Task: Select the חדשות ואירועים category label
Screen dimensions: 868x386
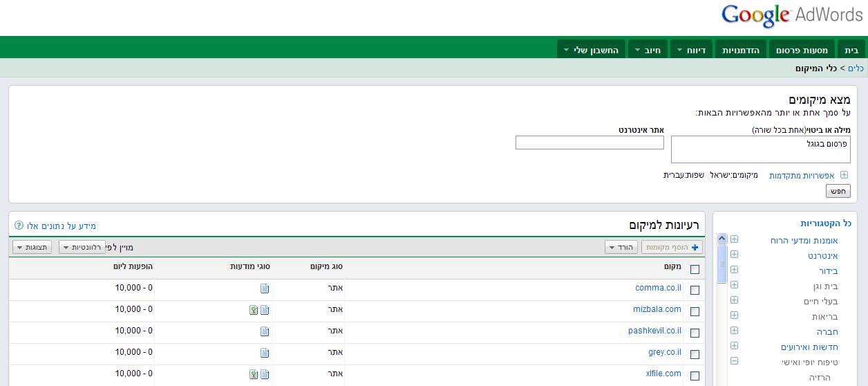Action: [809, 347]
